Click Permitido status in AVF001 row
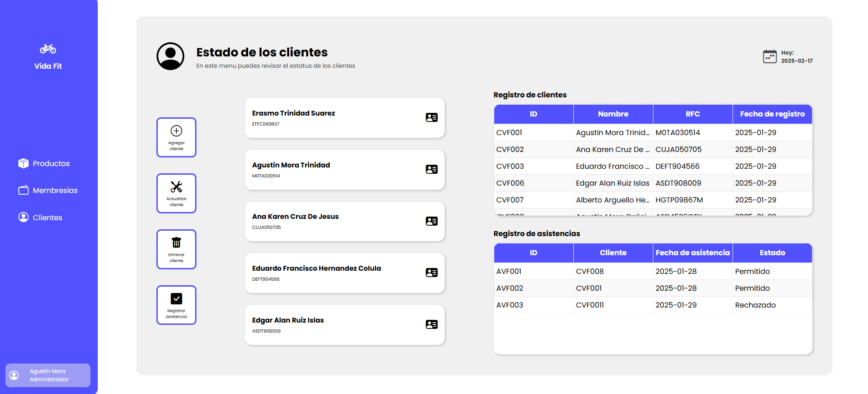The height and width of the screenshot is (394, 868). tap(772, 272)
